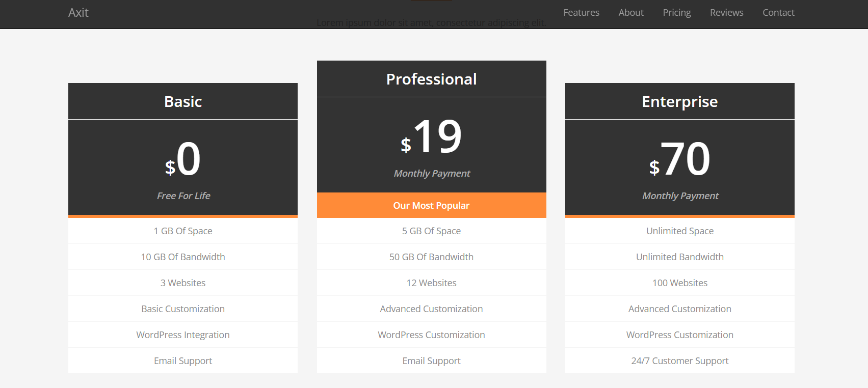The height and width of the screenshot is (388, 868).
Task: Click the Axit brand logo
Action: point(78,13)
